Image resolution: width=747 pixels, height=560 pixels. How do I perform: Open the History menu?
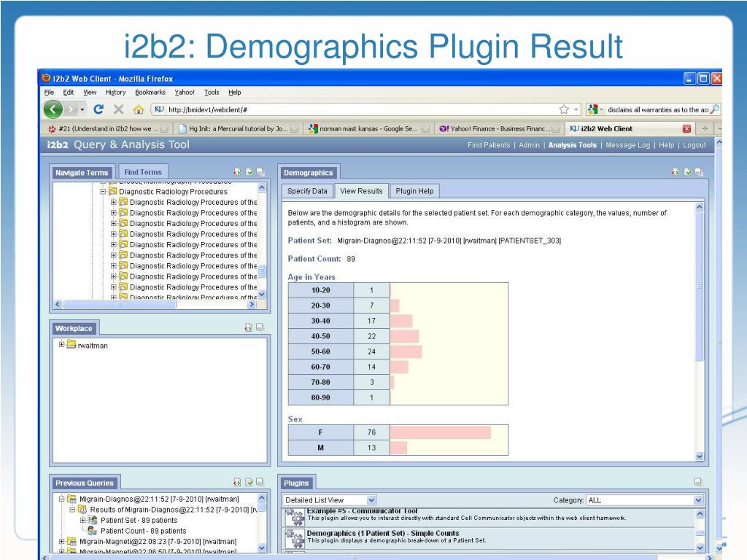(x=116, y=93)
